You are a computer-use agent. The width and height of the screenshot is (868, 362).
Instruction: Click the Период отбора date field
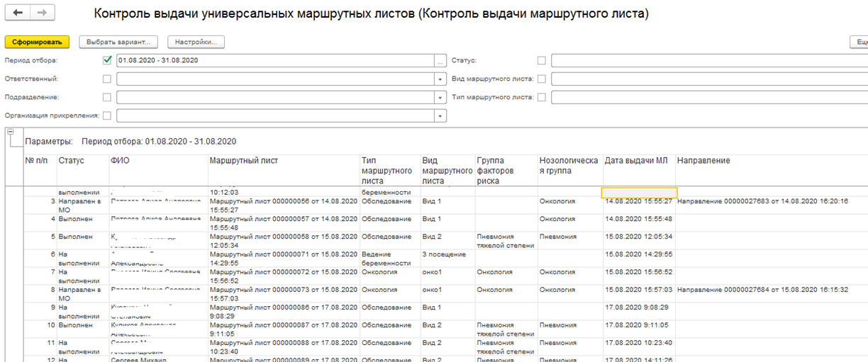coord(275,61)
